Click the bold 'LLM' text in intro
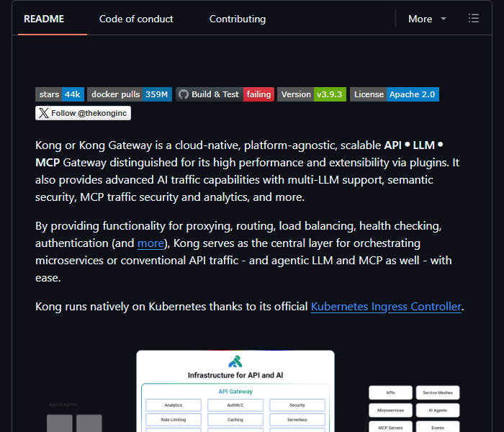The height and width of the screenshot is (432, 504). 424,145
